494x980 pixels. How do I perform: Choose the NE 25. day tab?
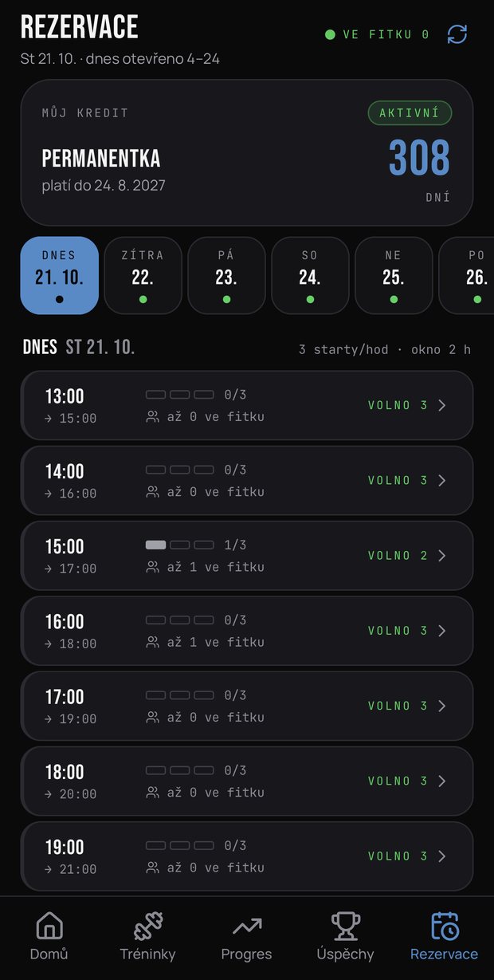[x=394, y=275]
